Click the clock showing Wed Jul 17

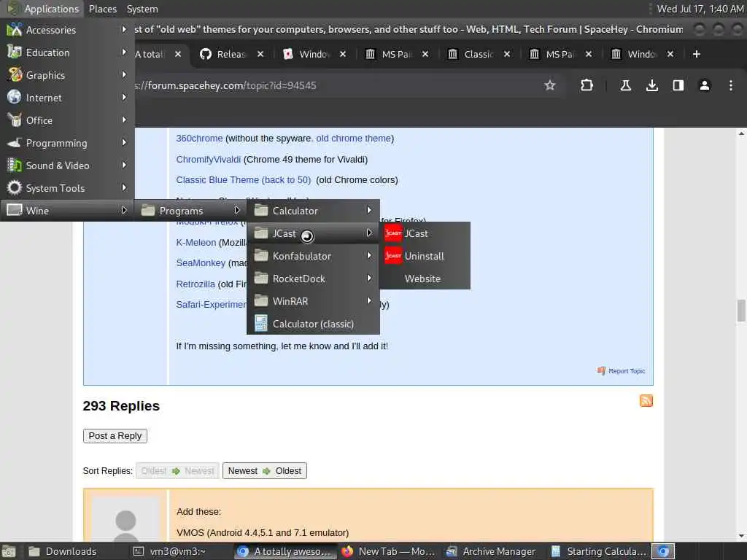[700, 9]
